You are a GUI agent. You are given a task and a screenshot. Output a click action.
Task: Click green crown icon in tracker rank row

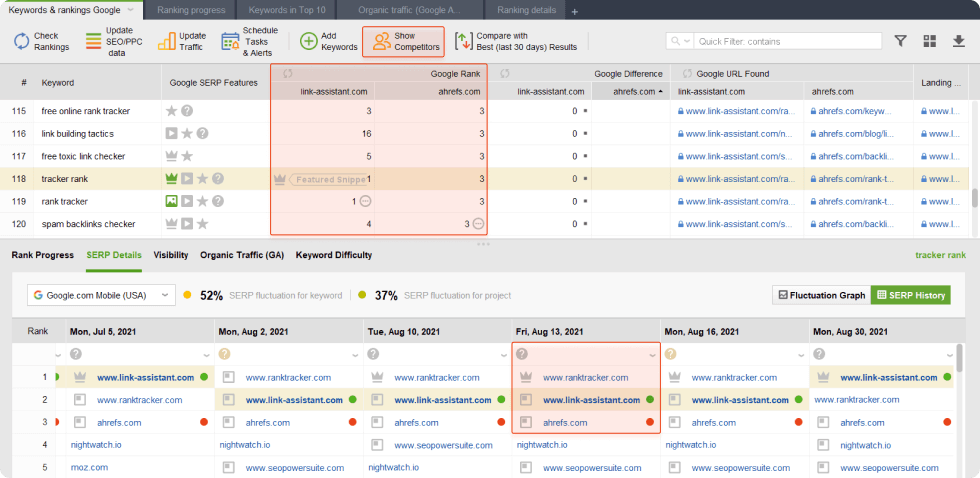point(171,179)
